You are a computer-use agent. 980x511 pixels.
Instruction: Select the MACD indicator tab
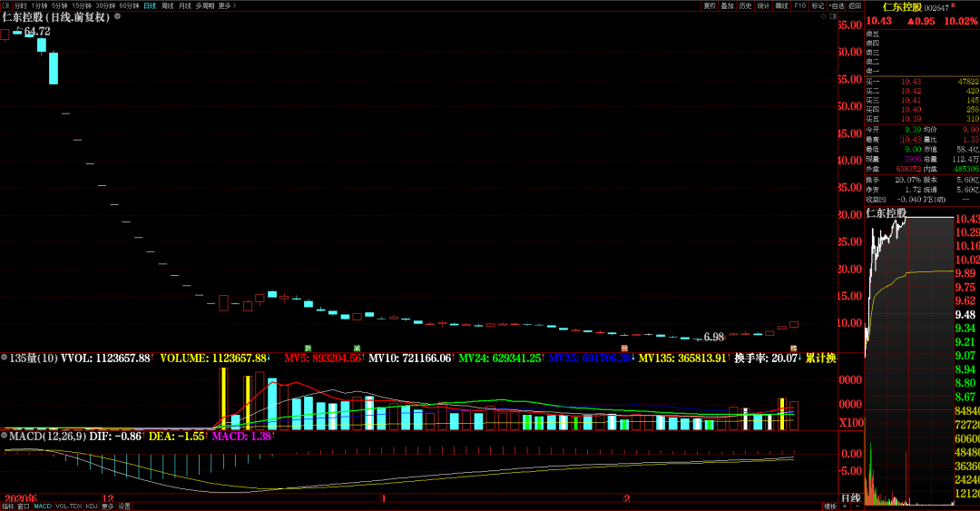pos(43,506)
